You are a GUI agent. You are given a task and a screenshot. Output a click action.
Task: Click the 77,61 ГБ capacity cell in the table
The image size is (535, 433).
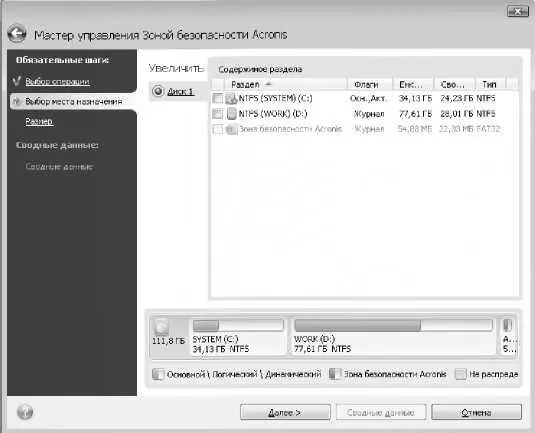pyautogui.click(x=415, y=114)
